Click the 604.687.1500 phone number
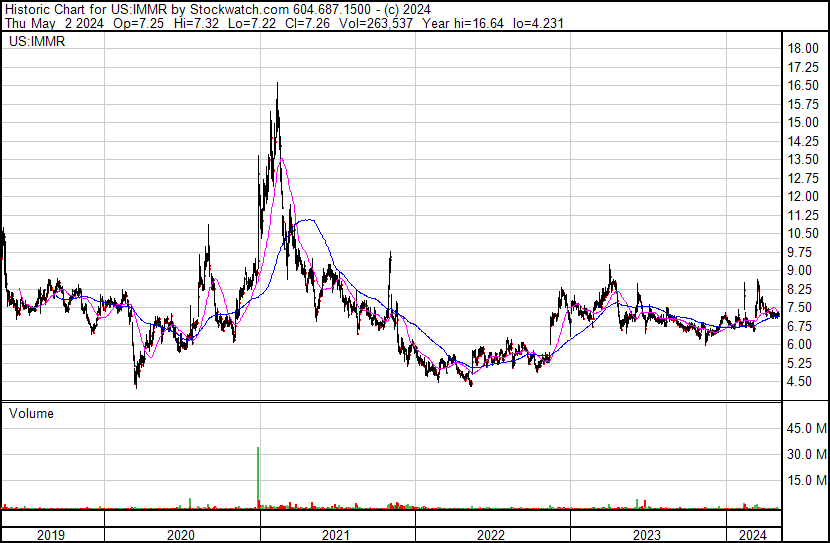This screenshot has height=543, width=830. pyautogui.click(x=332, y=10)
